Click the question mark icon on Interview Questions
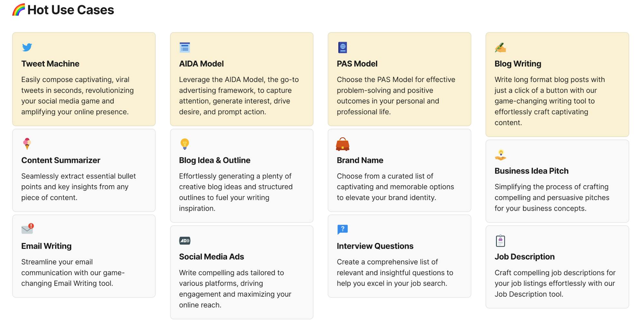Screen dimensions: 644x334 [343, 230]
